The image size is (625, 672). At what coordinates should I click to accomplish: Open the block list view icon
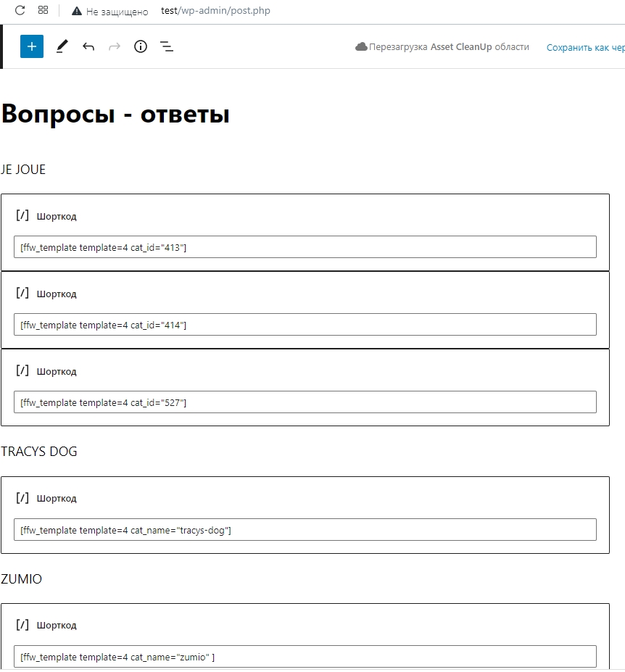pos(167,46)
